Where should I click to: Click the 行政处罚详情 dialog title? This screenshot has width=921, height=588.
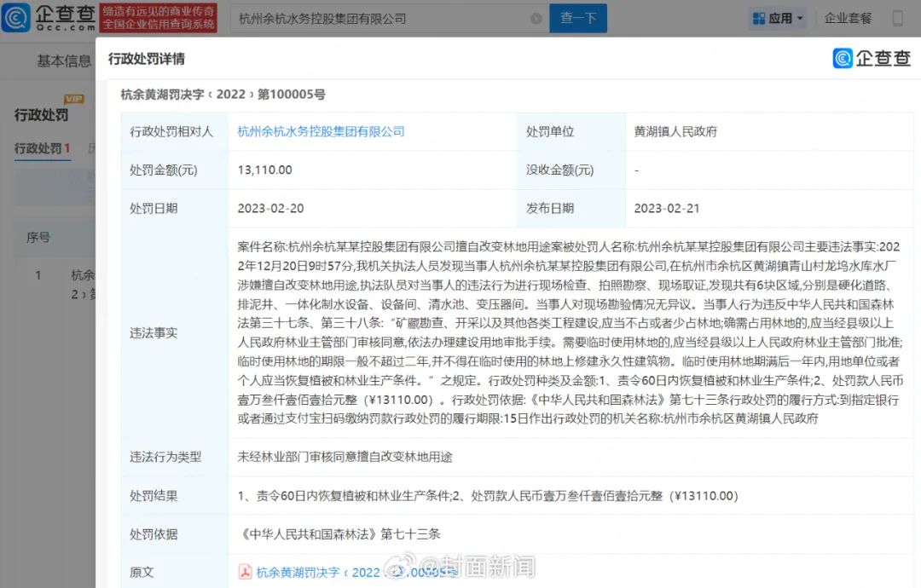click(x=146, y=59)
